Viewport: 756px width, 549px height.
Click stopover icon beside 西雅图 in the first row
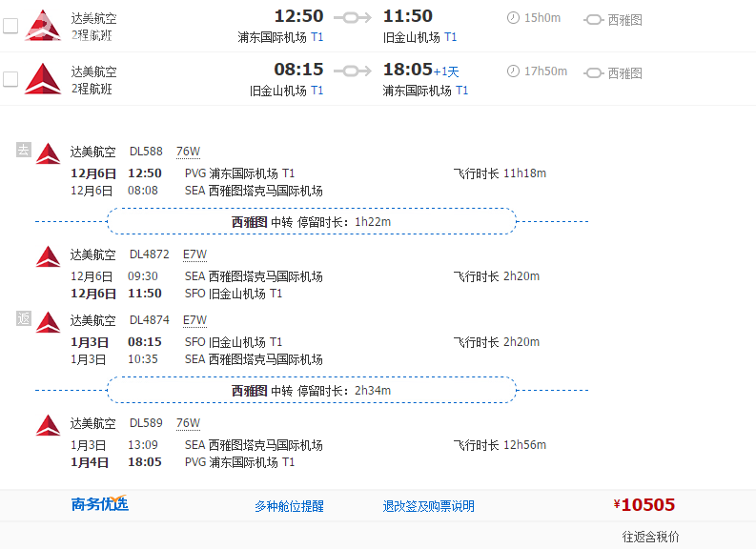(594, 19)
